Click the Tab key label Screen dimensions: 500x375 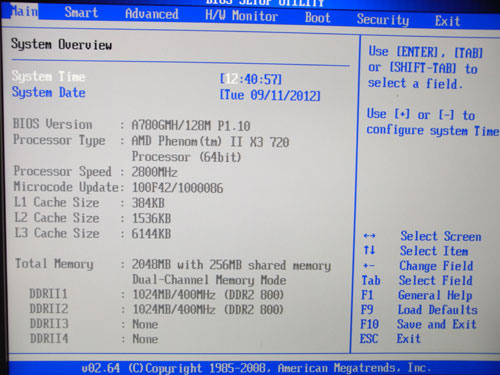[371, 280]
